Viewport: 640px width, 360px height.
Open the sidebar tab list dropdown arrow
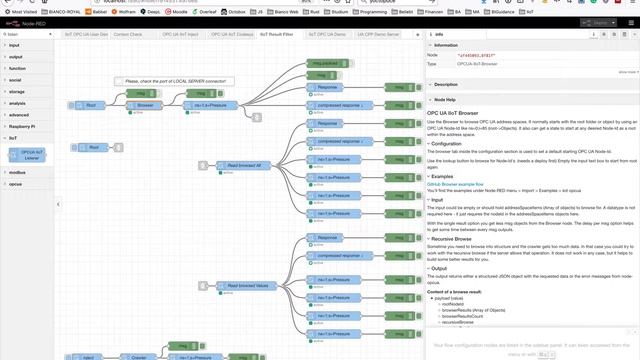635,35
